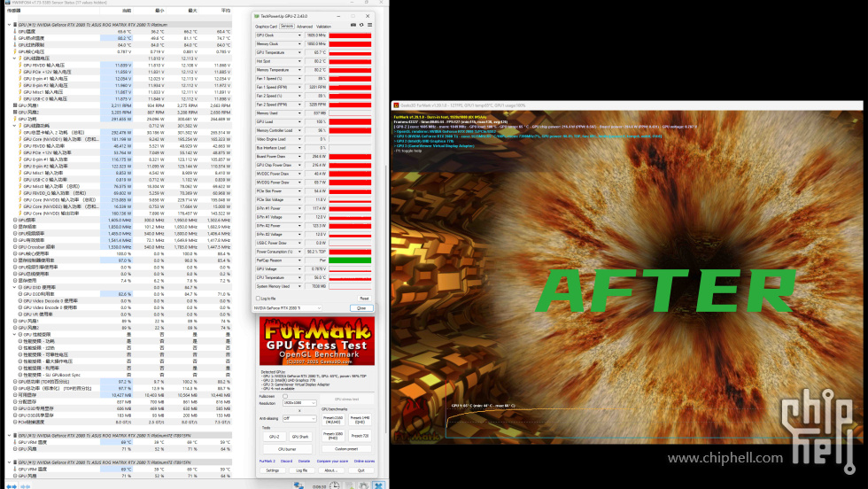Viewport: 868px width, 489px height.
Task: Switch to Graphics Card tab in GPU-Z
Action: (x=266, y=27)
